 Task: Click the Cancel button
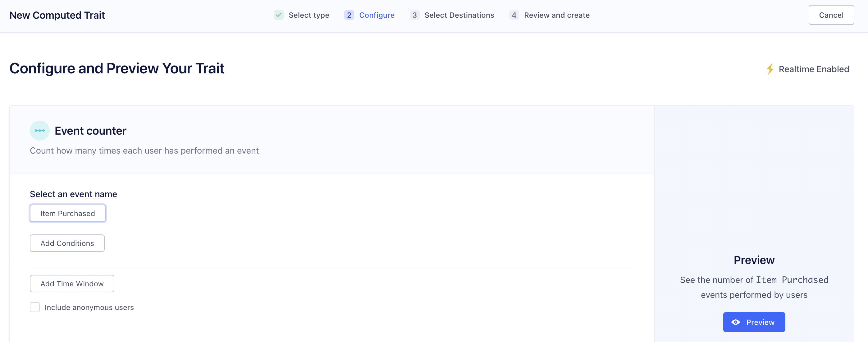[x=831, y=15]
